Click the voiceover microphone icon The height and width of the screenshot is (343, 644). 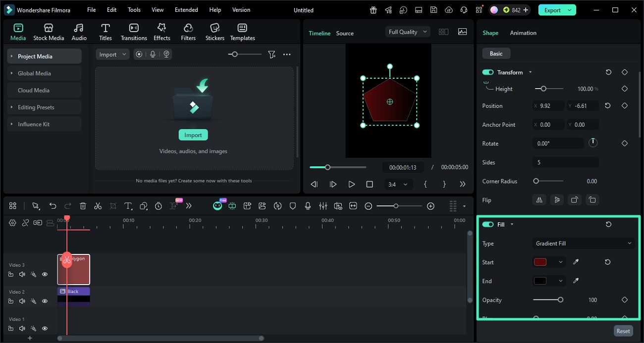(308, 205)
